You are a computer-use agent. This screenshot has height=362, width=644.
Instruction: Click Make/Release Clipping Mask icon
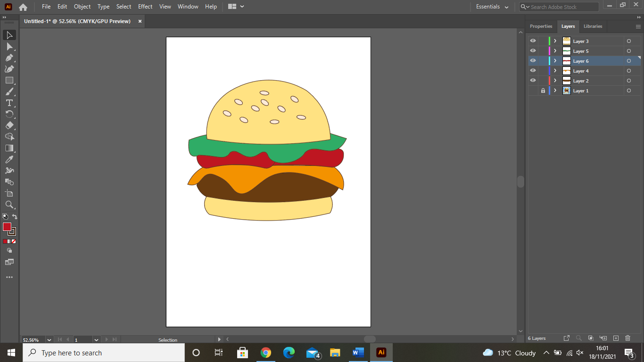point(591,338)
